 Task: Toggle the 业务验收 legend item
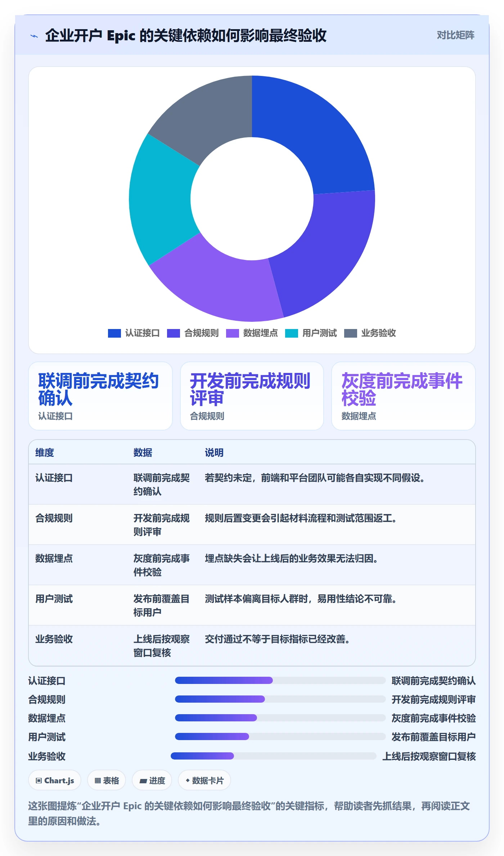coord(370,333)
